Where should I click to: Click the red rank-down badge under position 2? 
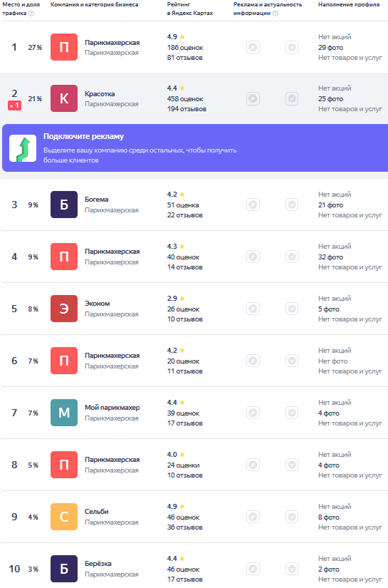pyautogui.click(x=15, y=105)
